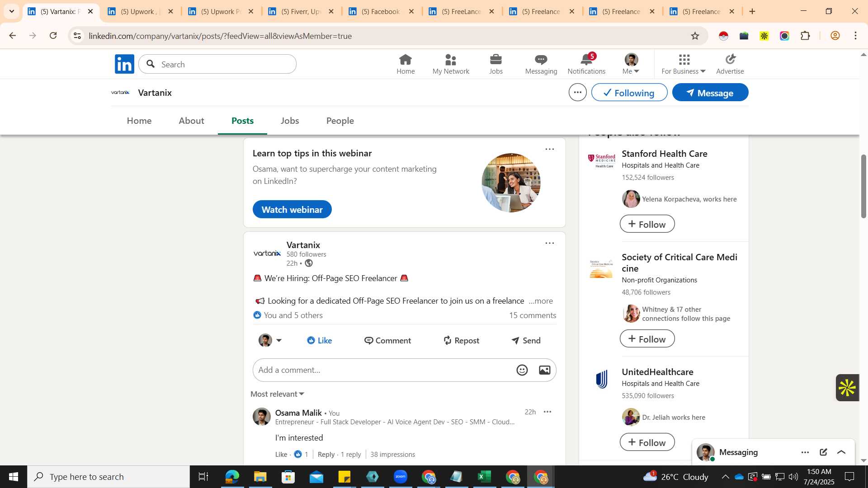
Task: Open Zoom from the taskbar
Action: pyautogui.click(x=400, y=477)
